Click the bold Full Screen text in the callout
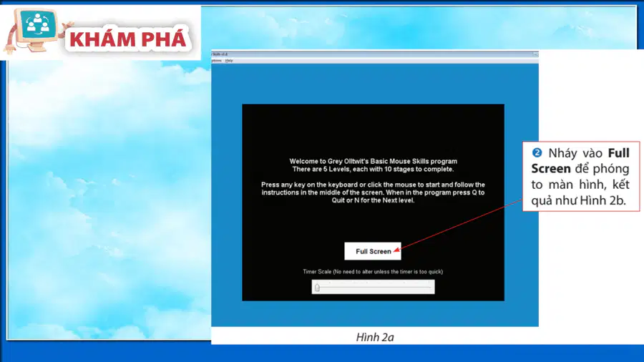 click(x=580, y=161)
